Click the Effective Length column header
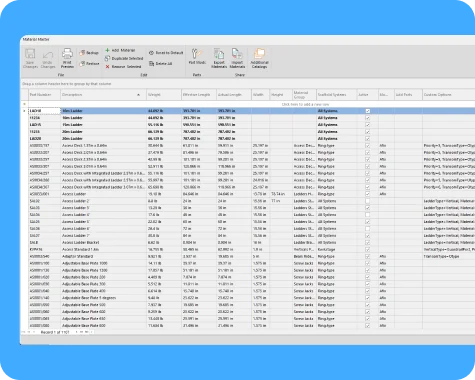The image size is (475, 380). point(199,95)
